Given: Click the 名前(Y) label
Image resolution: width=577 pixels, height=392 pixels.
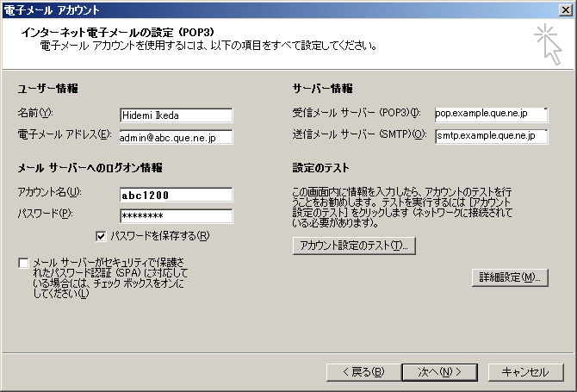Looking at the screenshot, I should (35, 113).
